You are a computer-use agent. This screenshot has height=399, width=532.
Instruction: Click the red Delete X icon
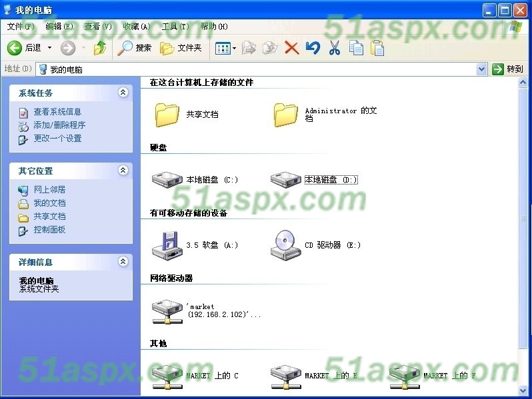click(292, 48)
